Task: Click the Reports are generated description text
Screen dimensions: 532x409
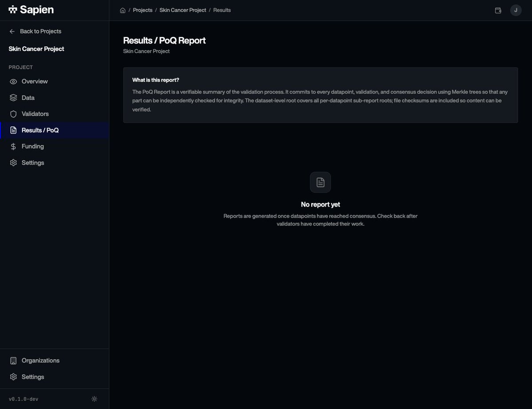Action: [x=321, y=220]
